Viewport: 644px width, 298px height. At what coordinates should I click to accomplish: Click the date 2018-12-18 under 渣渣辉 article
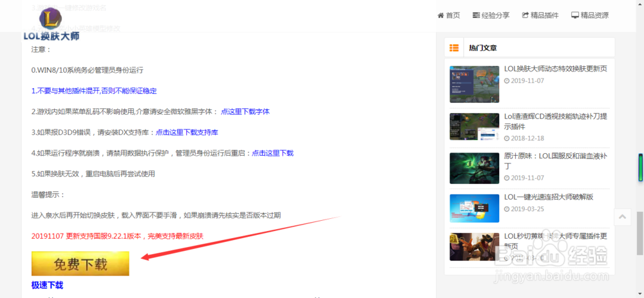(524, 138)
